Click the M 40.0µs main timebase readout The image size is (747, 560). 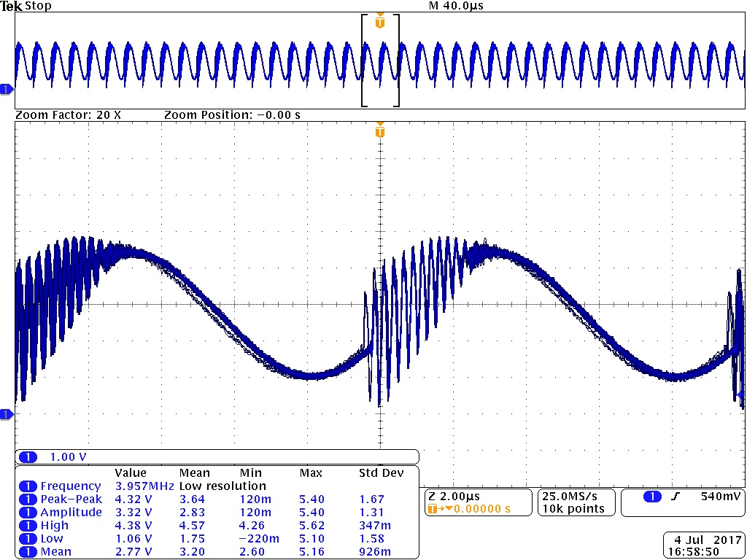457,6
